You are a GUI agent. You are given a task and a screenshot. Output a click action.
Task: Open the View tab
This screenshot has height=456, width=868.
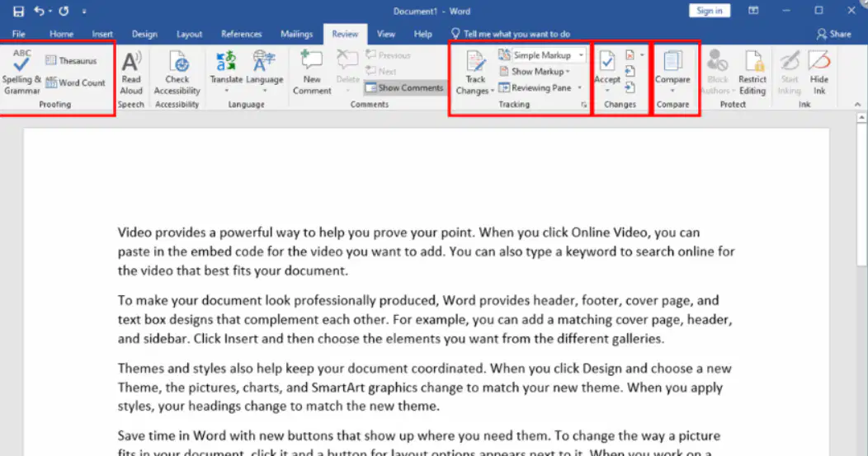click(x=386, y=34)
